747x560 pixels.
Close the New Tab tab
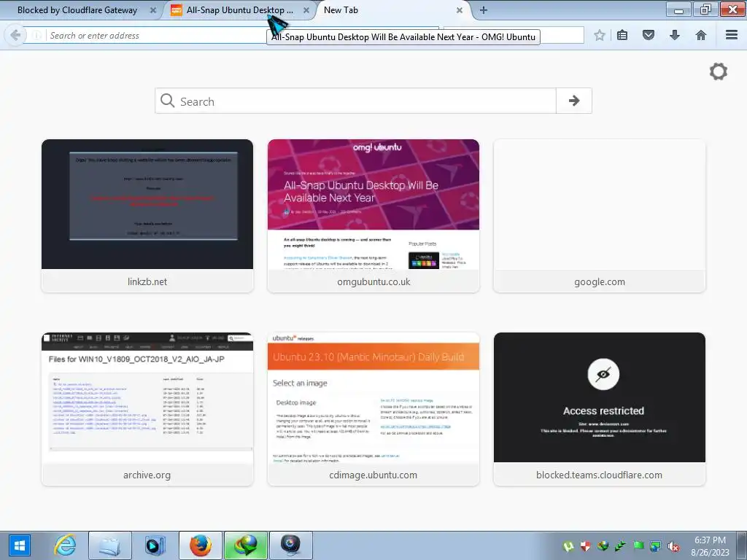pyautogui.click(x=460, y=10)
